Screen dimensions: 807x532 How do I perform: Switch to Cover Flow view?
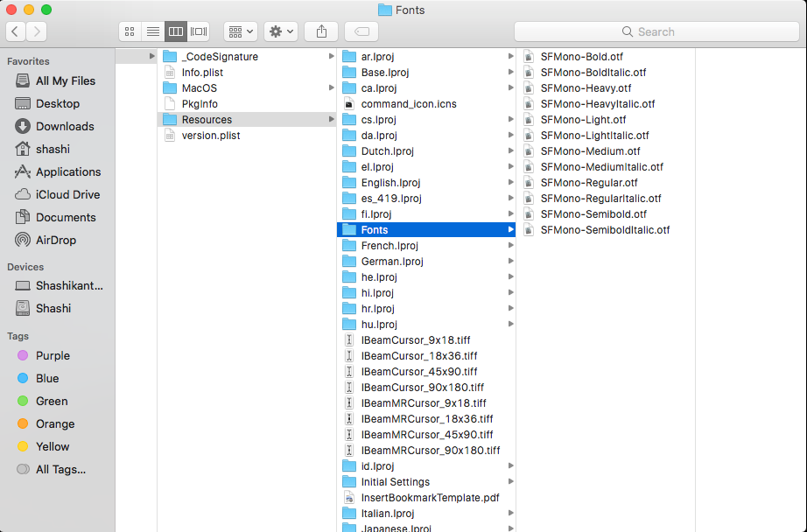199,31
